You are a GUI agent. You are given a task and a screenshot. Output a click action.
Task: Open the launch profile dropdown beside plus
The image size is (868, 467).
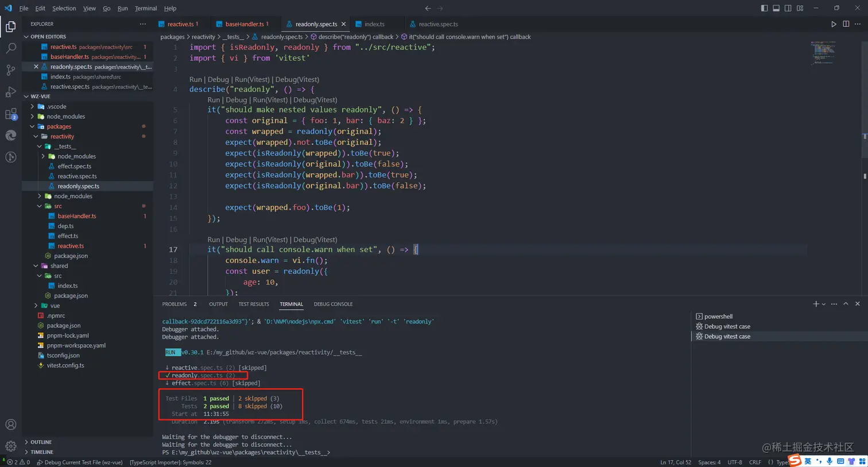(824, 304)
